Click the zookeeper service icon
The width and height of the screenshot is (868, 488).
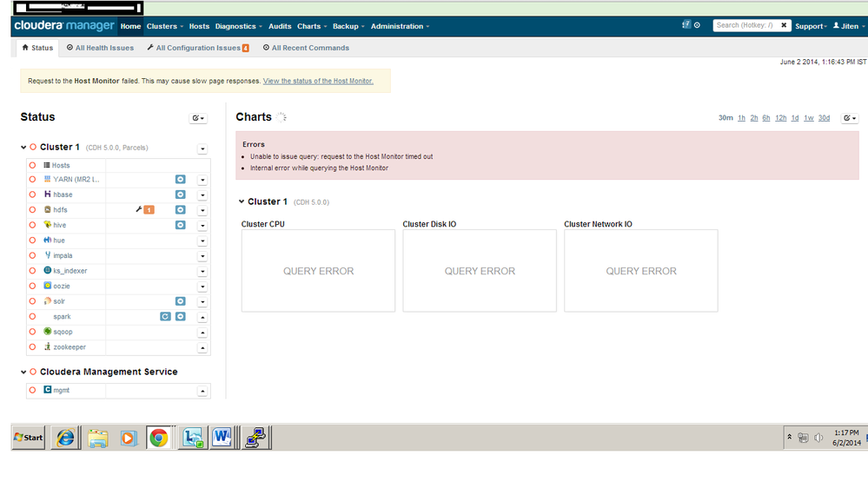click(48, 346)
